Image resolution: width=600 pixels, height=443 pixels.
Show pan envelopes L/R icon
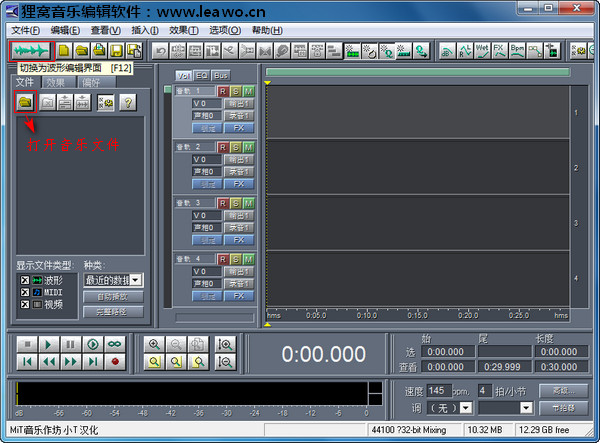[x=465, y=51]
